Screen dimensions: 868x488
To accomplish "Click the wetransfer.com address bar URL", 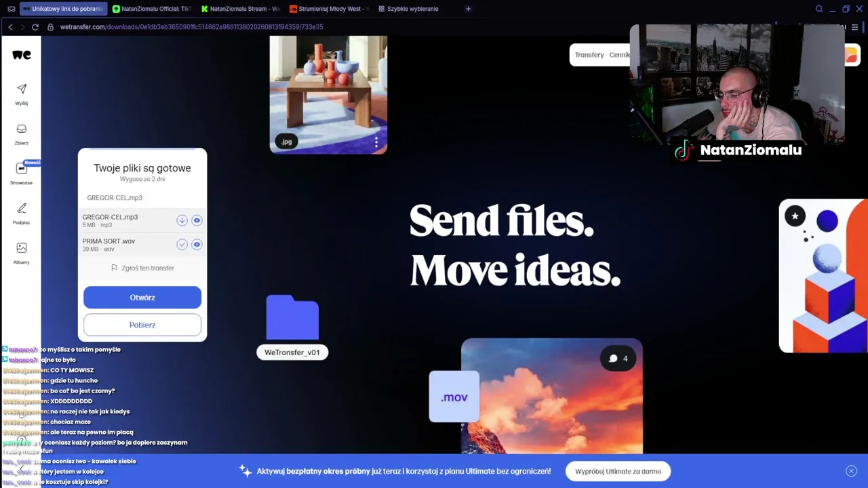I will click(191, 27).
